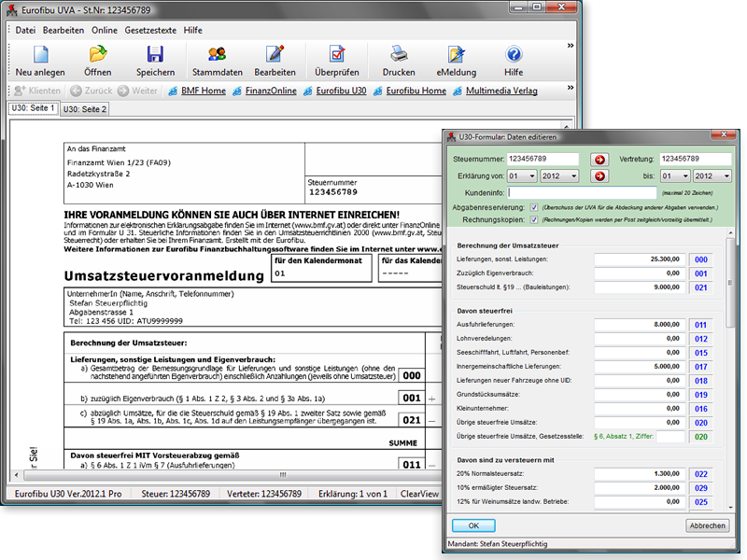Start eMeldung electronic submission icon
The height and width of the screenshot is (560, 747).
coord(456,54)
